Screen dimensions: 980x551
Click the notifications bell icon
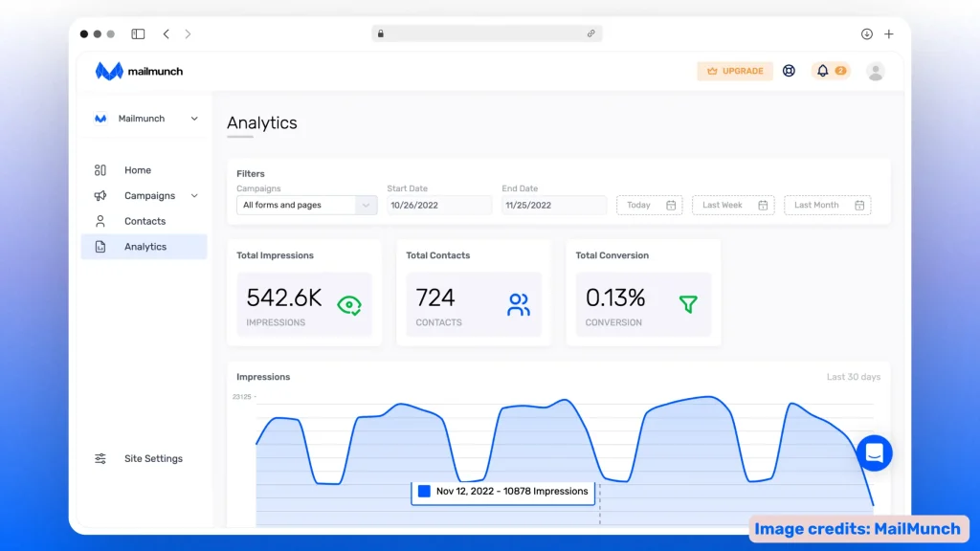(x=821, y=71)
